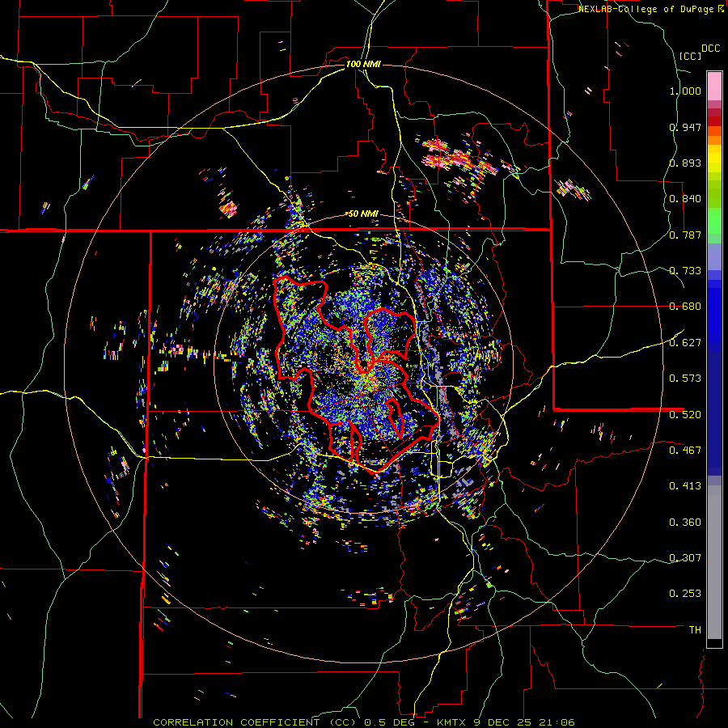Click the 0.467 color scale value
This screenshot has height=728, width=728.
click(685, 450)
